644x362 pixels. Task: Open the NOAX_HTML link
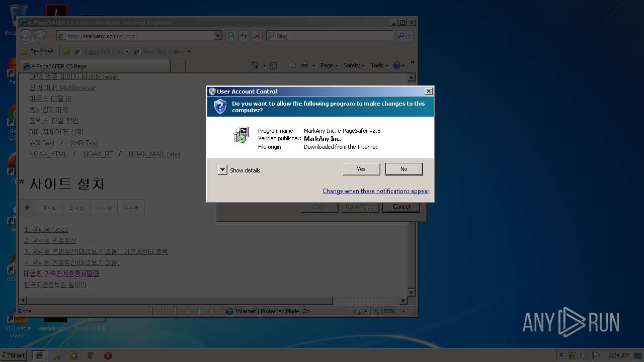[48, 154]
